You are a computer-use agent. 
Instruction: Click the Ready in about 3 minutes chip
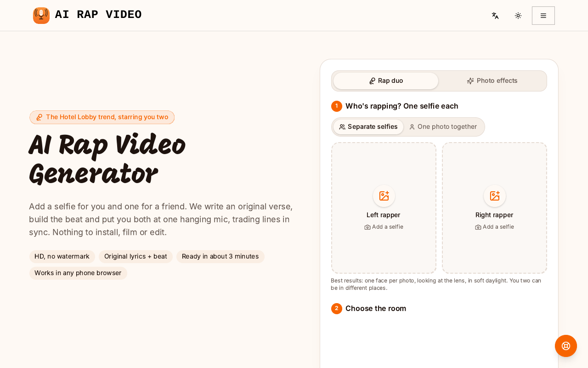point(220,257)
